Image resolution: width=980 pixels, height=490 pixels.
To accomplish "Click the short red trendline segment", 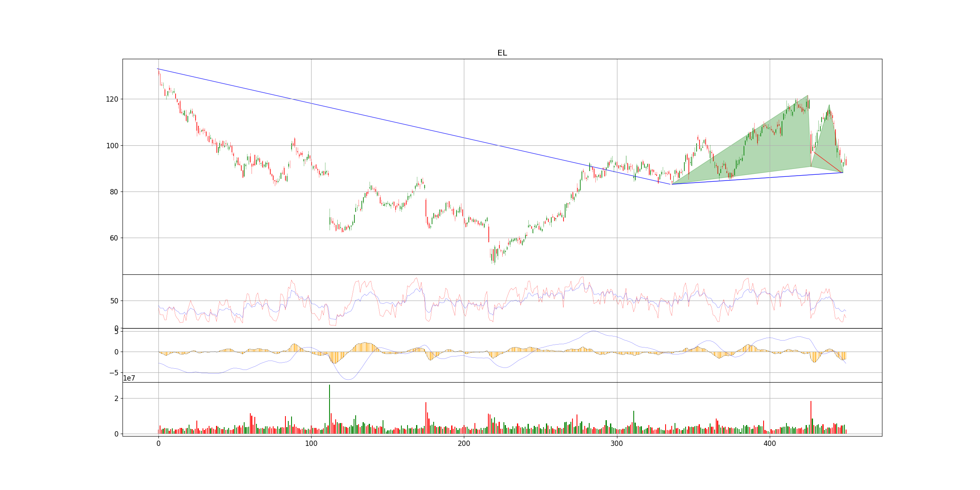I will (x=828, y=162).
